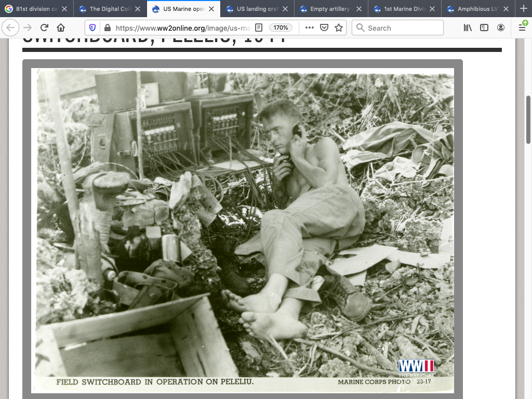Open the Firefox account icon
The image size is (532, 399).
coord(500,28)
